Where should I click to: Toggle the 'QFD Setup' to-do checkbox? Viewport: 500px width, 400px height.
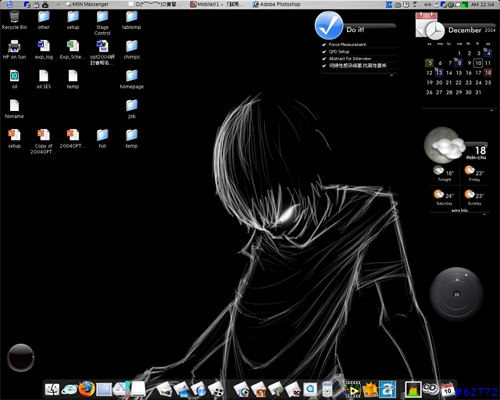[x=324, y=52]
